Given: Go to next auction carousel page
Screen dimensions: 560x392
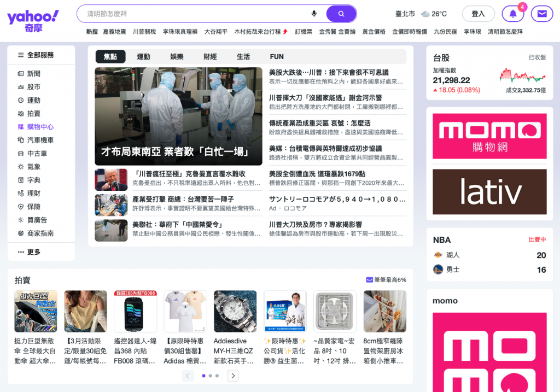Looking at the screenshot, I should tap(233, 376).
